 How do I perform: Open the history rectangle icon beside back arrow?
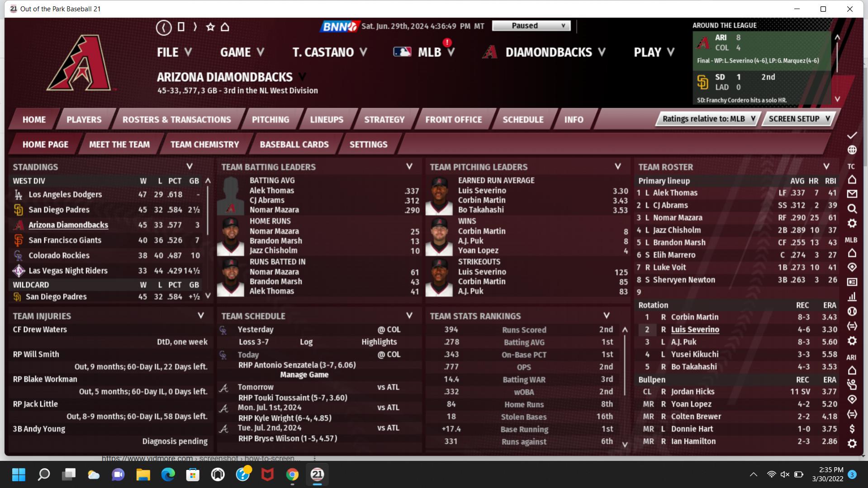[181, 27]
